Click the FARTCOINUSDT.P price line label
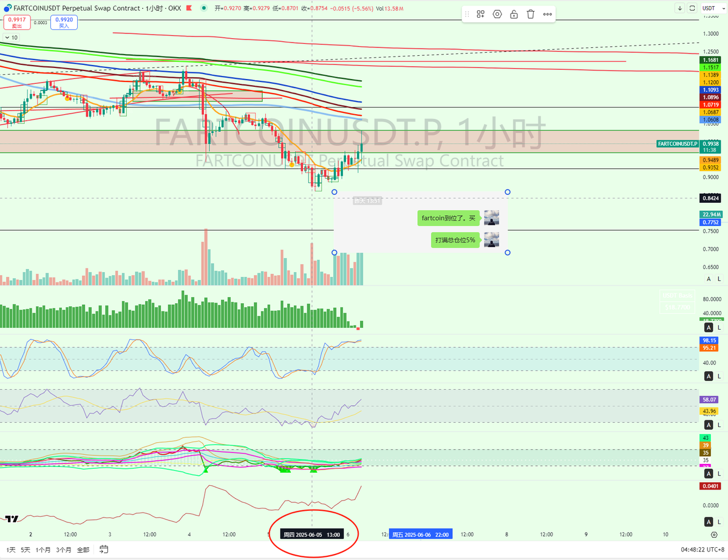 678,144
